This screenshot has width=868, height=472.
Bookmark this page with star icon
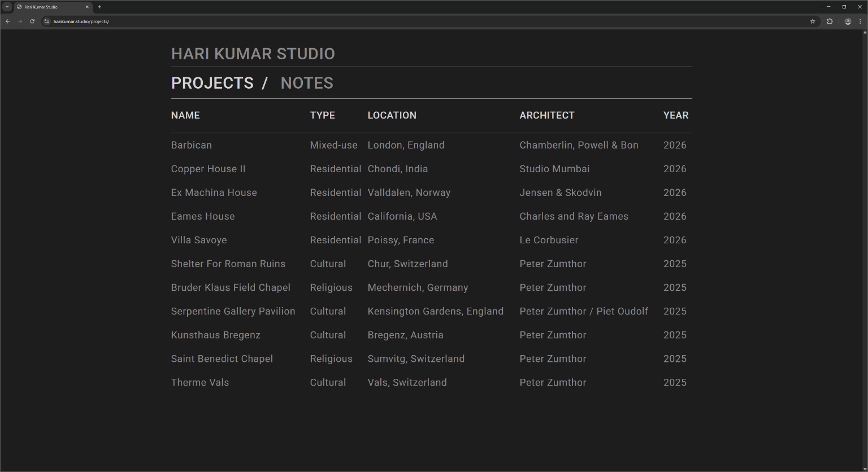click(813, 21)
